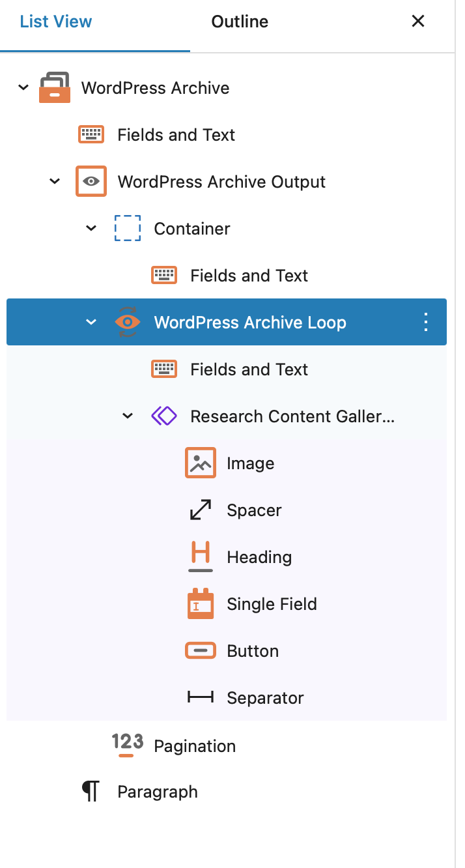Open the Outline tab

tap(240, 22)
